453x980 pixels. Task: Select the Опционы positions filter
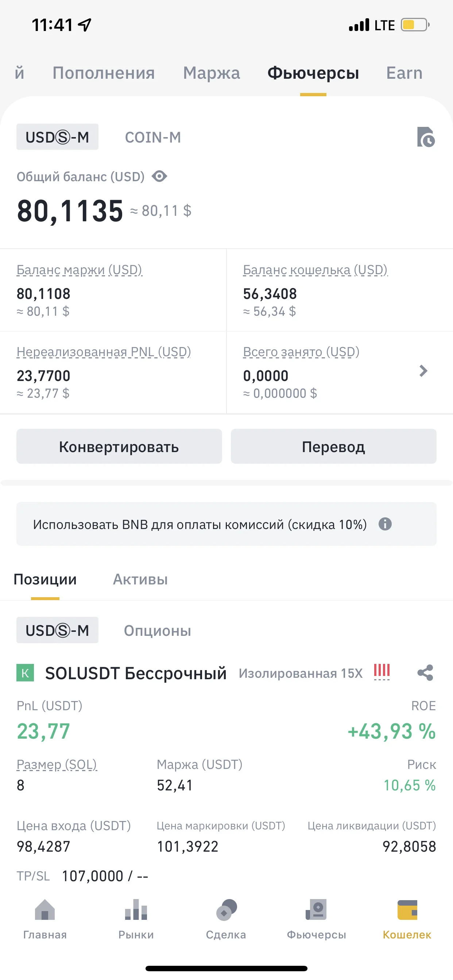157,631
